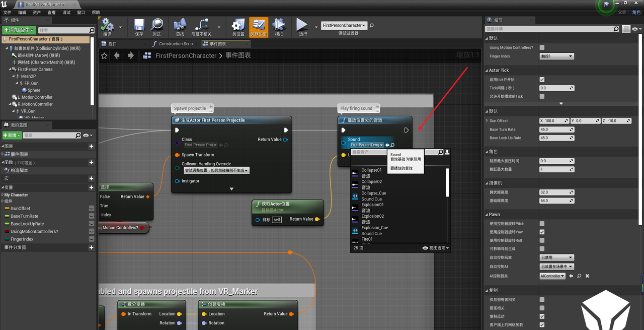Image resolution: width=644 pixels, height=330 pixels.
Task: Add new function with 函数 plus icon
Action: click(x=91, y=162)
